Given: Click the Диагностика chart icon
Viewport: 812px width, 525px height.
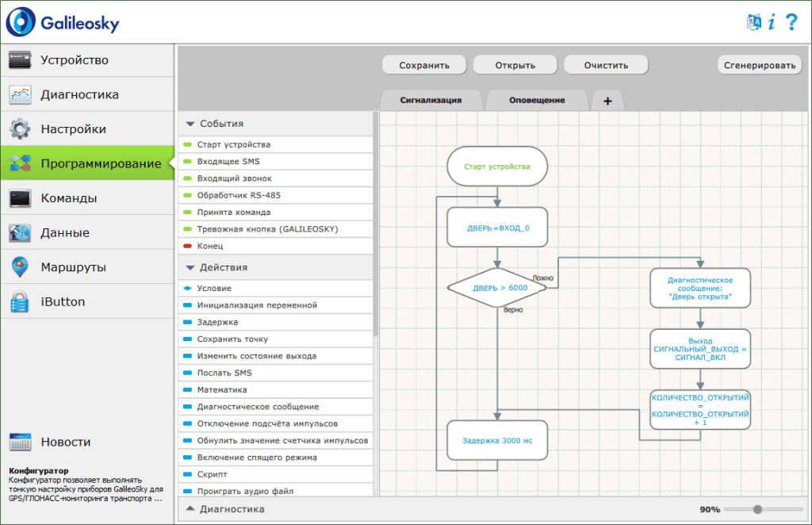Looking at the screenshot, I should (x=20, y=94).
